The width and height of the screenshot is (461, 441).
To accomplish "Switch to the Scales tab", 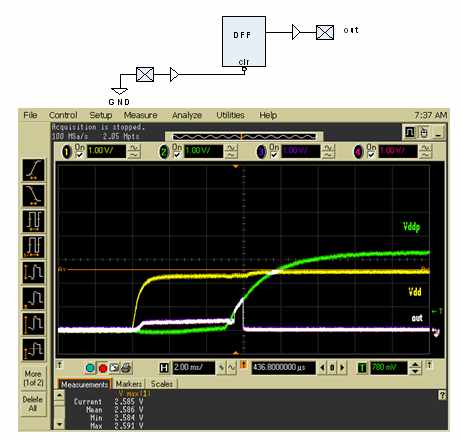I will [x=162, y=384].
